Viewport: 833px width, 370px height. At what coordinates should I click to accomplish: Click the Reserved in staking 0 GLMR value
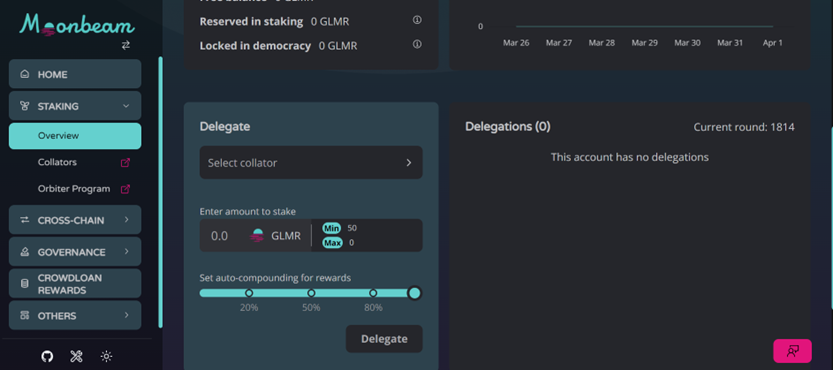tap(330, 22)
